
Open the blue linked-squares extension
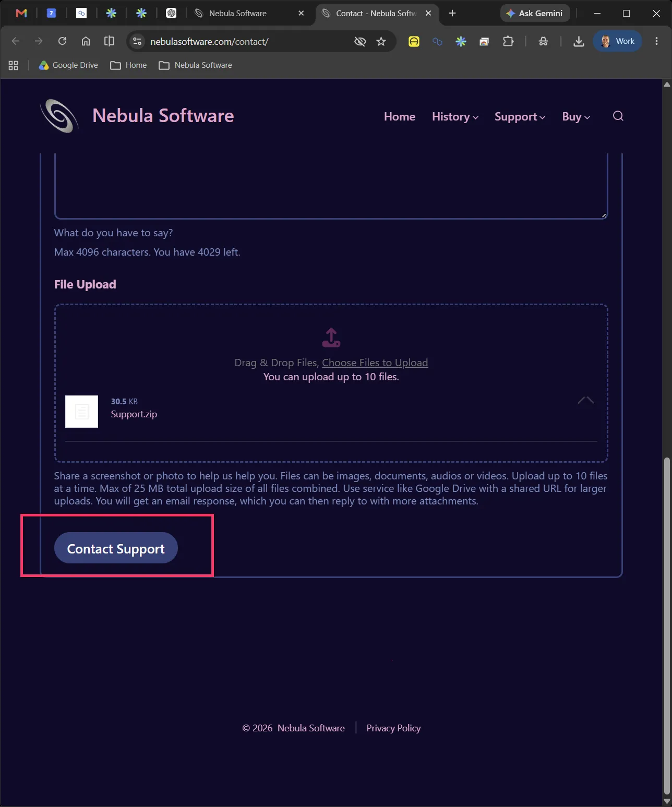(437, 41)
